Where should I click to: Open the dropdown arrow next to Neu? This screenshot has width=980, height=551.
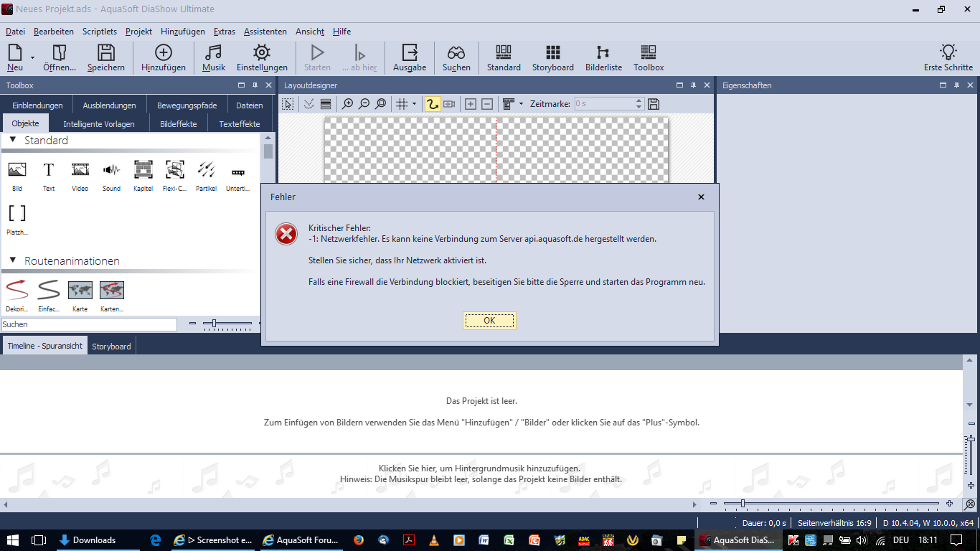32,57
